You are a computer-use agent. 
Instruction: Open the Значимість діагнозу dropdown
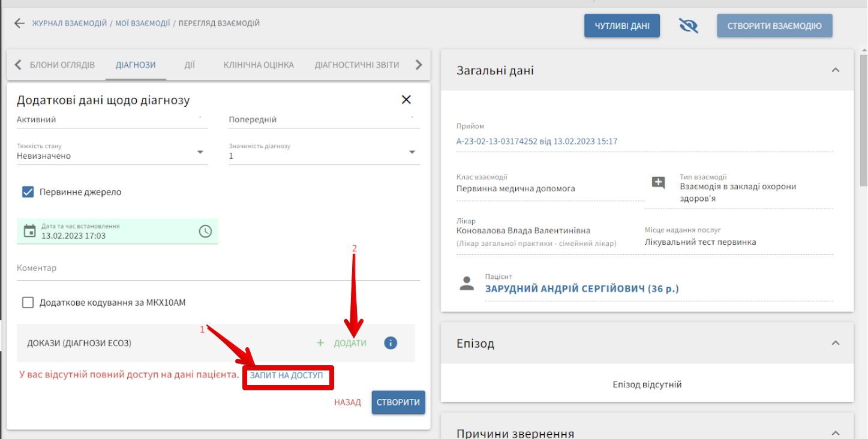pos(412,152)
